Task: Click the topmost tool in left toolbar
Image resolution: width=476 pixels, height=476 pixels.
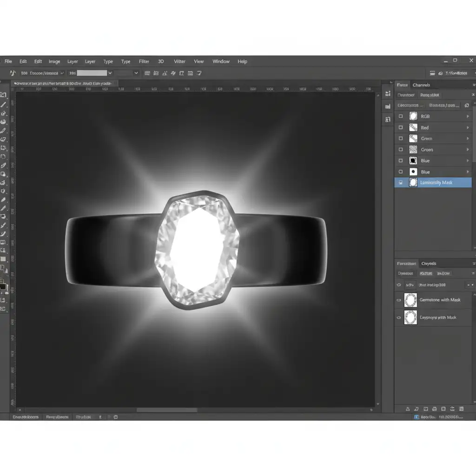Action: 4,94
